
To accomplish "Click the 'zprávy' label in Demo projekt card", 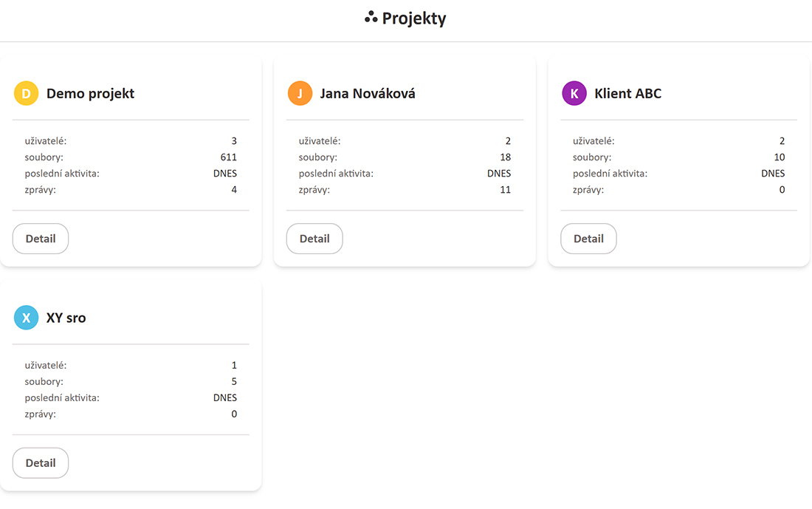I will 41,190.
